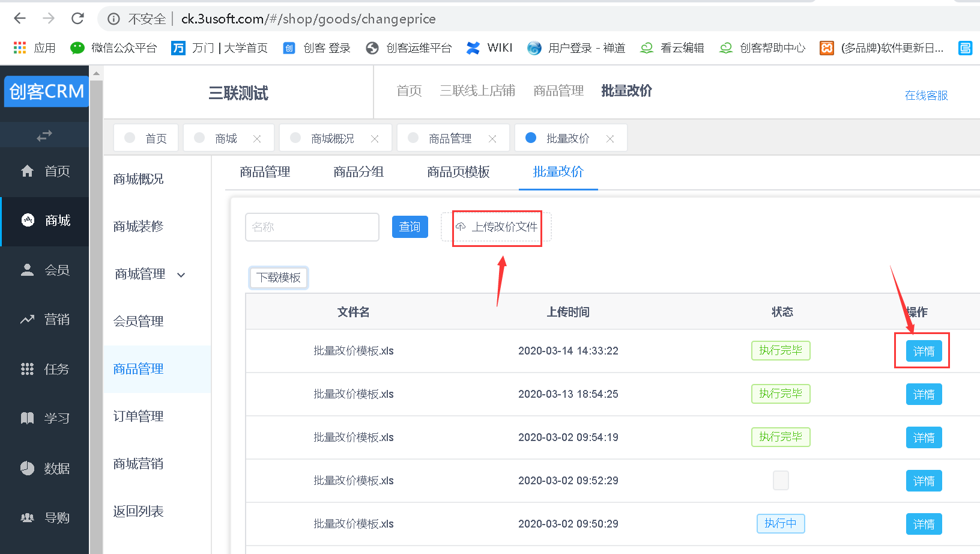Screen dimensions: 980x554
Task: Open 商城装修 in secondary menu
Action: (x=138, y=227)
